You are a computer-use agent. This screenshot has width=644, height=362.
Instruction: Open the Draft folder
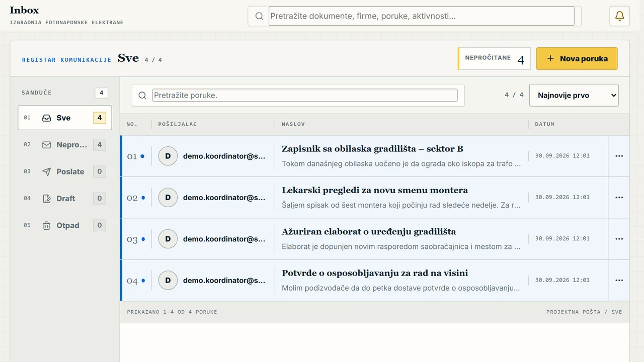[65, 199]
